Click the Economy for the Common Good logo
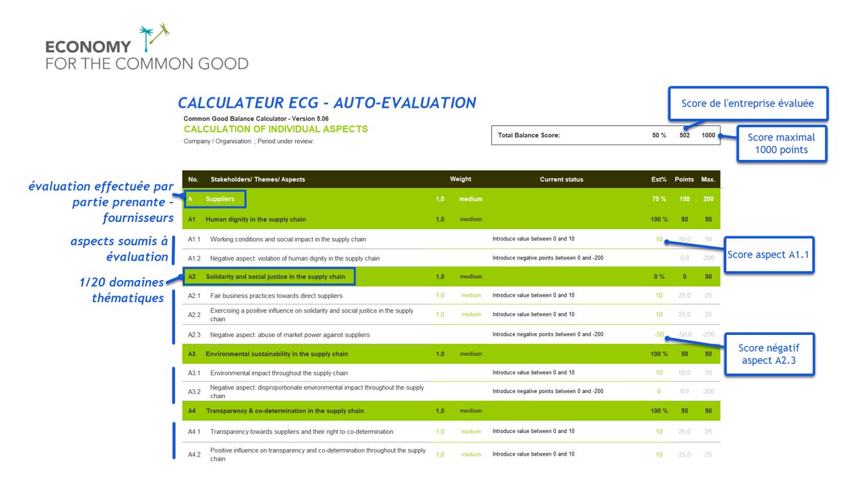Image resolution: width=851 pixels, height=504 pixels. (147, 48)
